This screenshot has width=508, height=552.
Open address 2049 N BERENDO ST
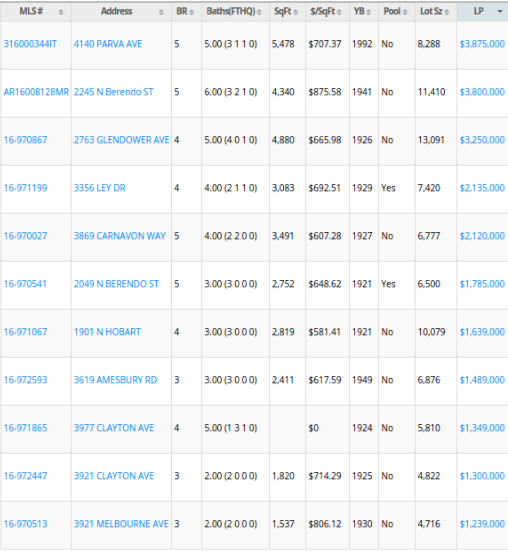(116, 284)
